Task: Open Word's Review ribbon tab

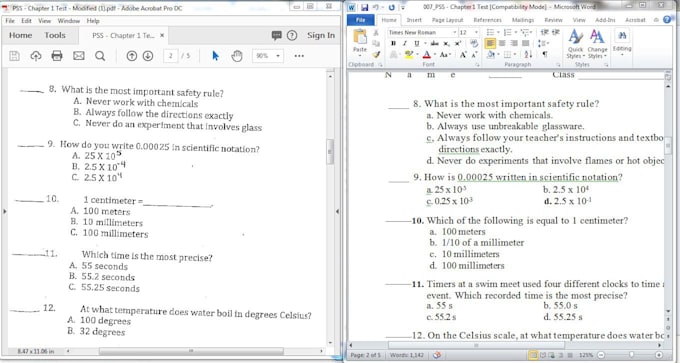Action: [553, 20]
